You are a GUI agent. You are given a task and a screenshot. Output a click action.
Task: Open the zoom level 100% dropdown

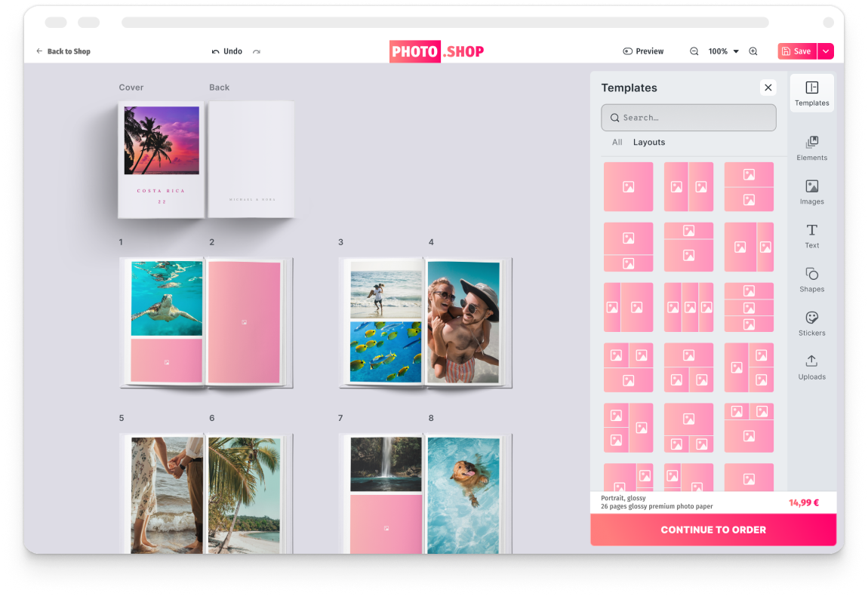pyautogui.click(x=721, y=51)
